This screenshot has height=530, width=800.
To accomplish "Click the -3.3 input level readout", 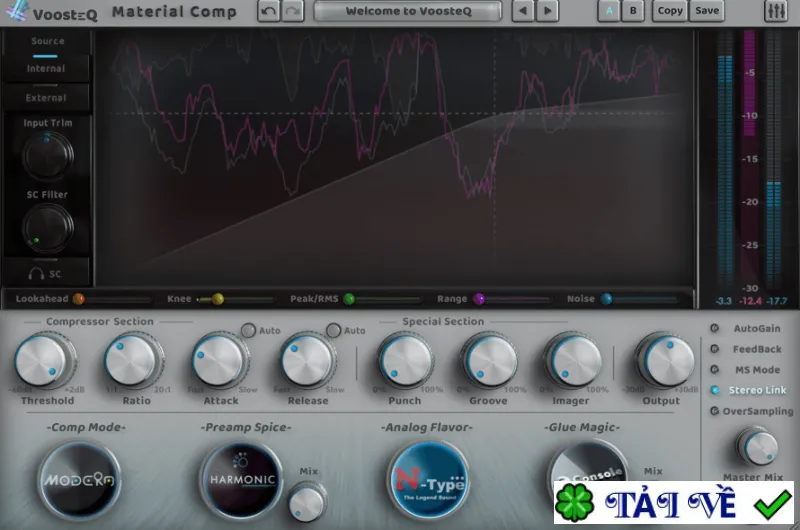I will (x=723, y=301).
